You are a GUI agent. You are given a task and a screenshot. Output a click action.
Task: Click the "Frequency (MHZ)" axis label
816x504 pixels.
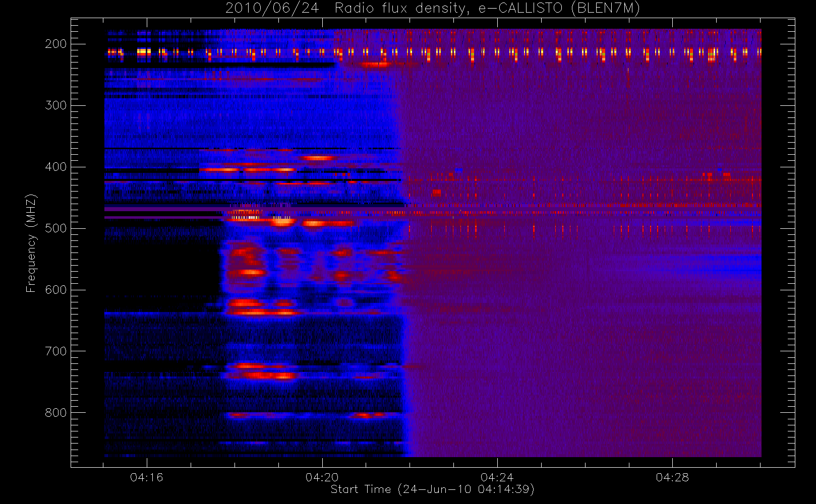(x=31, y=243)
